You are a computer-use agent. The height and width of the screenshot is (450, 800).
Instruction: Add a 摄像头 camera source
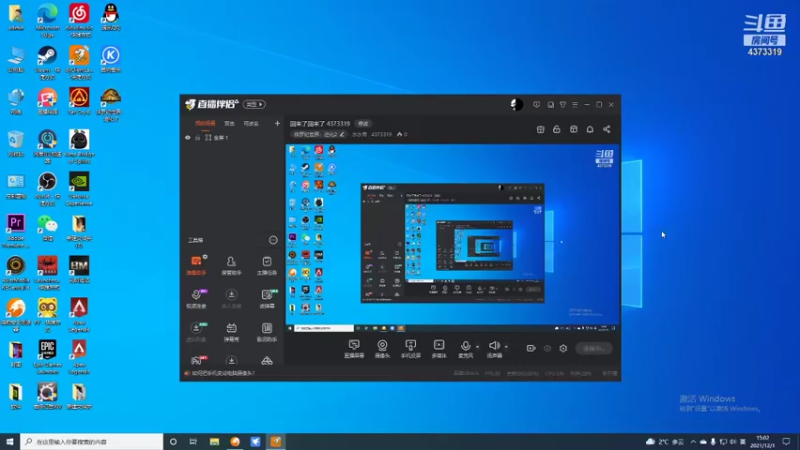382,349
